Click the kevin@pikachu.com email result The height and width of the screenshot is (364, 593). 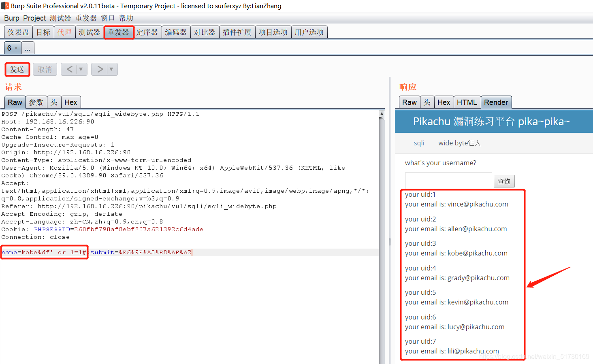coord(478,302)
